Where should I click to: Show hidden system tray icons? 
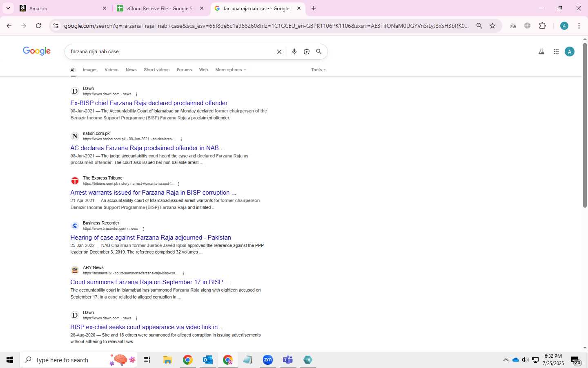(x=506, y=360)
